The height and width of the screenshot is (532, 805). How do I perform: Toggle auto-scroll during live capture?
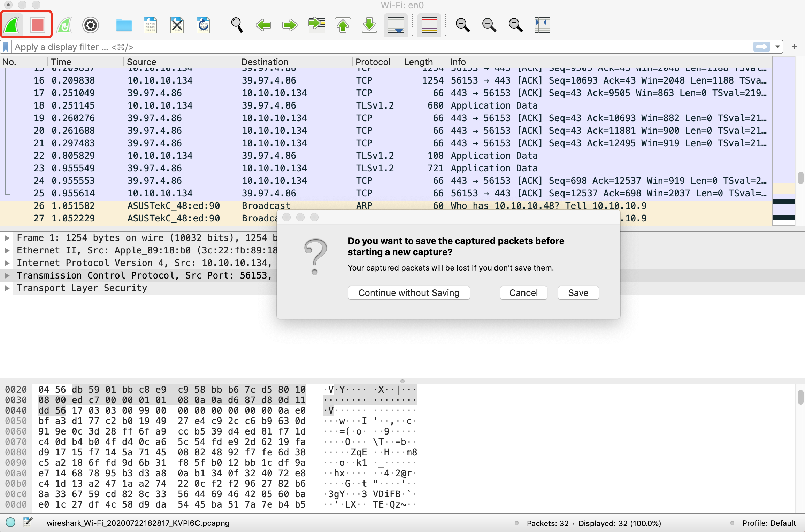(396, 25)
